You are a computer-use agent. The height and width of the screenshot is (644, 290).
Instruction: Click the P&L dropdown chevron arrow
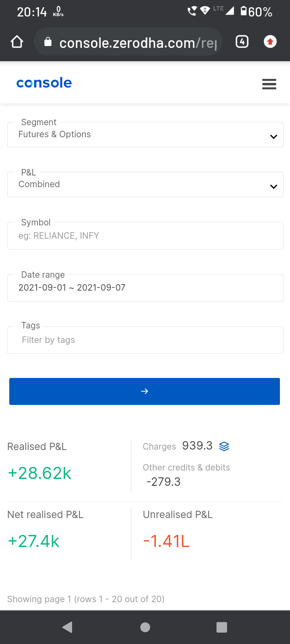tap(274, 186)
